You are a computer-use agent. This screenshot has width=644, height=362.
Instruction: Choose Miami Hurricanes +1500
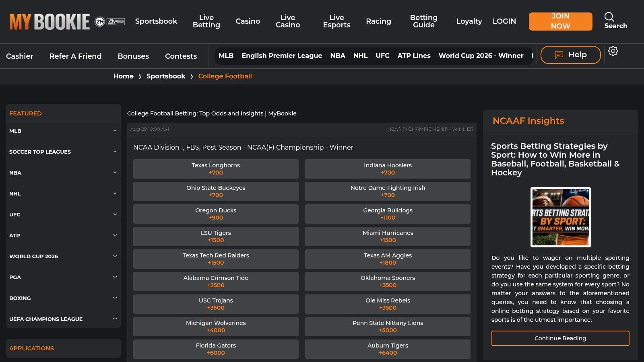tap(388, 237)
